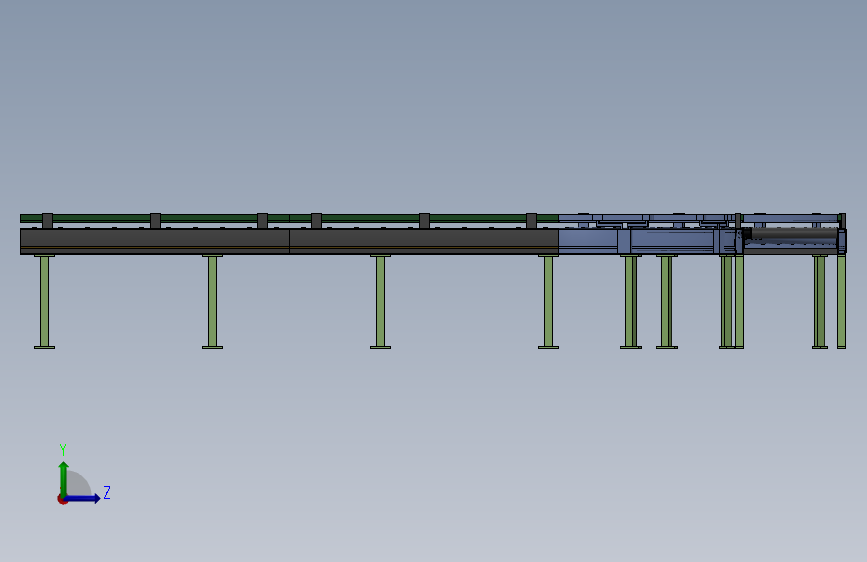
Task: Click the red X axis origin ball of the triad
Action: [62, 500]
